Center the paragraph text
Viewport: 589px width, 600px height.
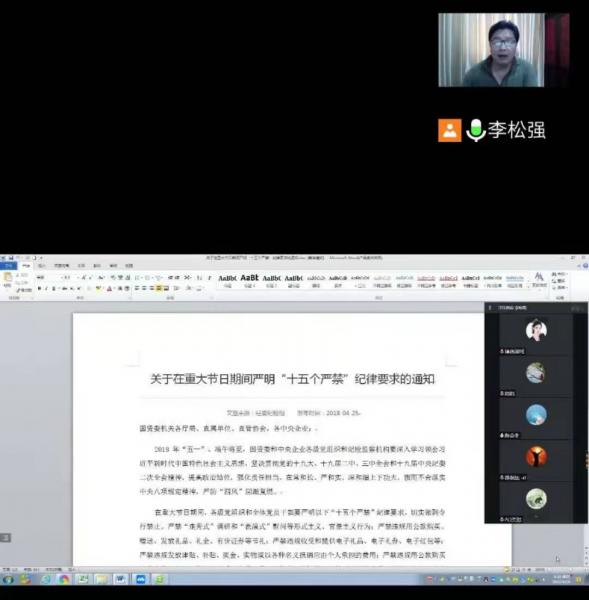tap(144, 289)
